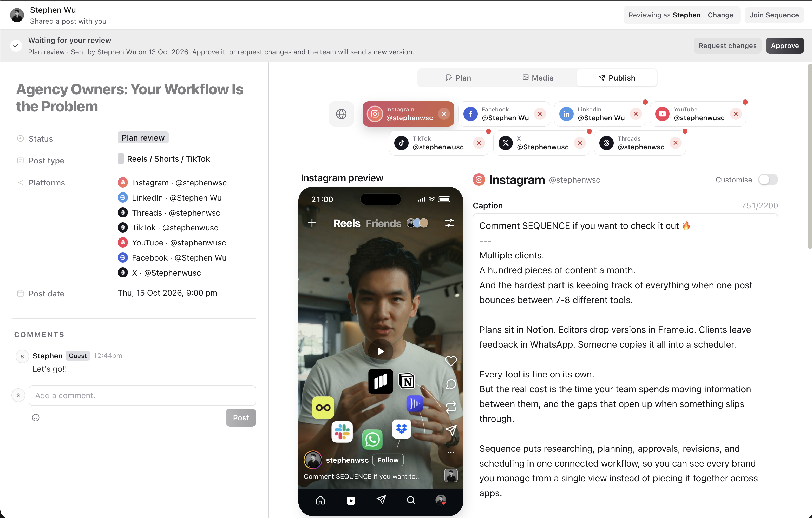Click the plus icon in reel preview

312,223
